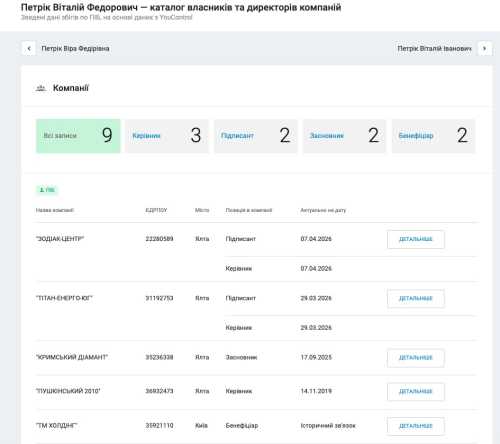Click the green ПІБ filter tag

click(x=47, y=190)
